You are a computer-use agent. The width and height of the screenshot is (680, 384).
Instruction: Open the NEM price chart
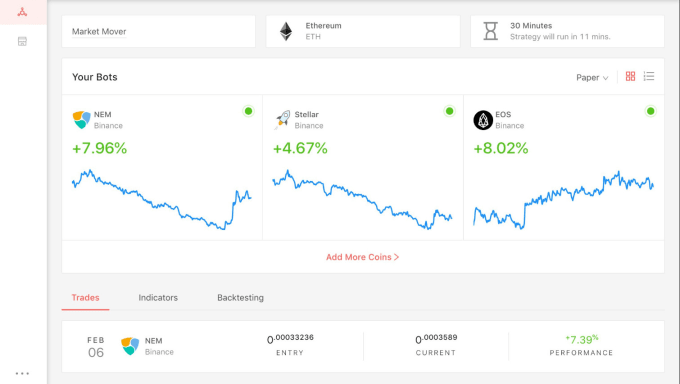coord(161,200)
